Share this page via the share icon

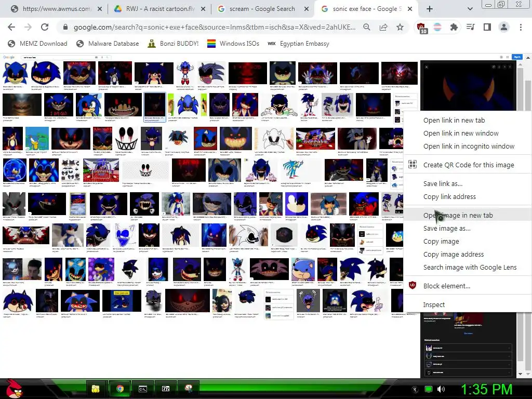click(383, 27)
